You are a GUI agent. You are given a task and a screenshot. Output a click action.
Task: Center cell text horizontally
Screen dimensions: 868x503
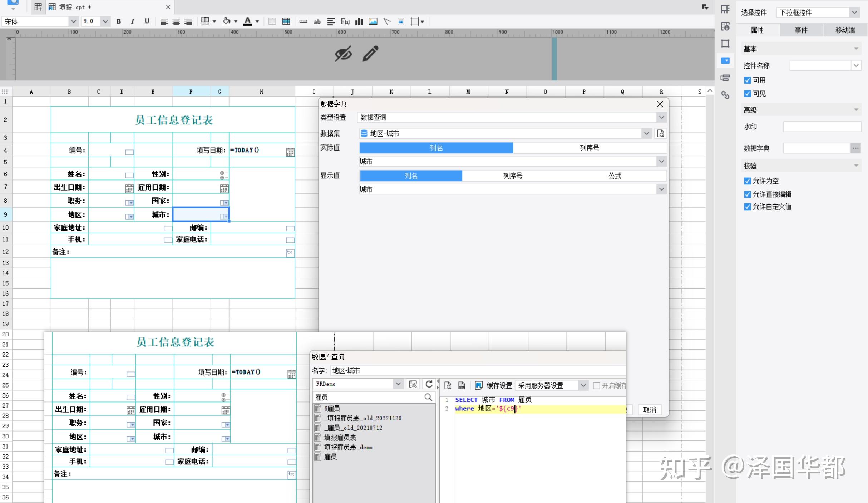click(176, 21)
